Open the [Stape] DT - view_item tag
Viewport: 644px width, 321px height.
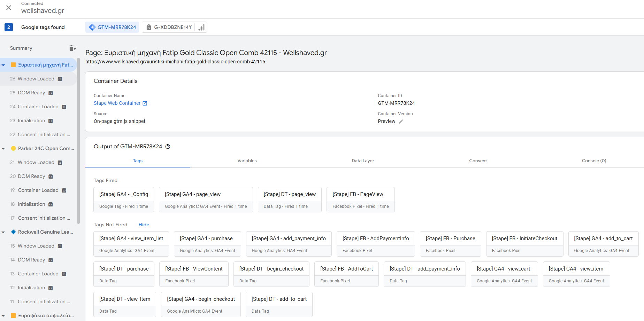point(125,305)
